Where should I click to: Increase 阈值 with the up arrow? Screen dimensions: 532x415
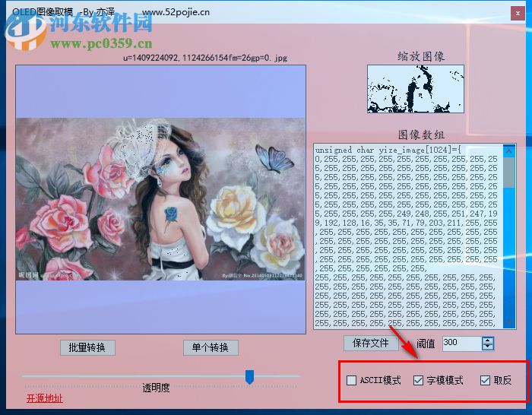click(x=488, y=340)
